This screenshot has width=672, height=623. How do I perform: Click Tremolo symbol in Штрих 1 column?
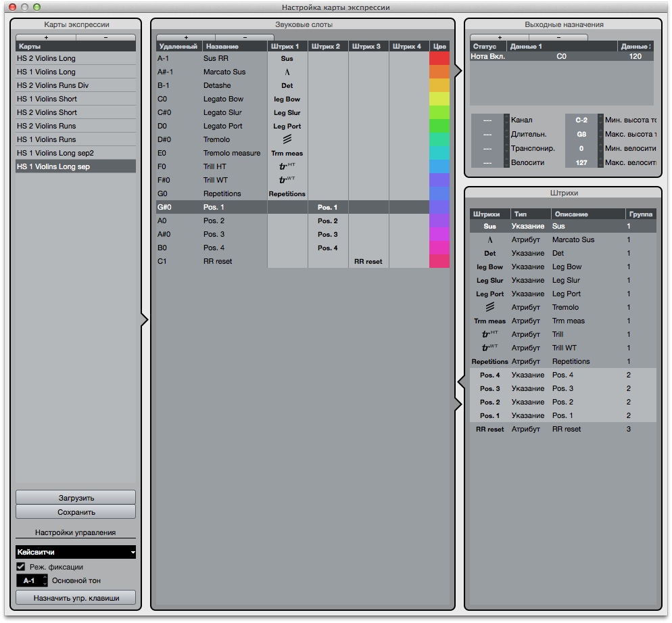pyautogui.click(x=287, y=139)
